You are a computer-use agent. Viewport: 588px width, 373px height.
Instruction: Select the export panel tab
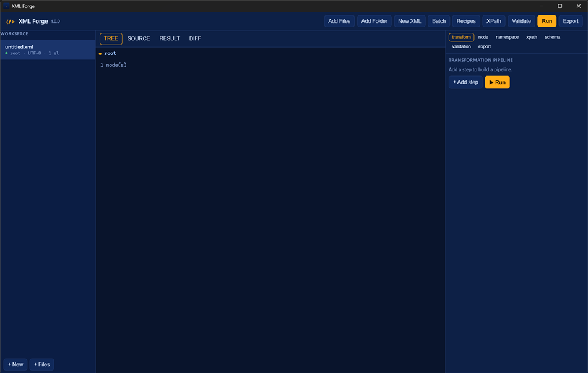(x=484, y=46)
